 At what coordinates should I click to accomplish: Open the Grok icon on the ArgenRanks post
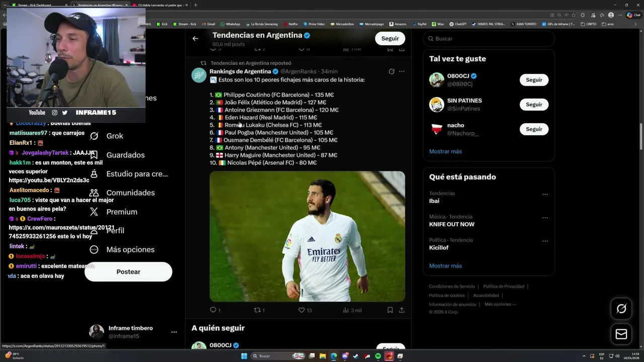(391, 71)
